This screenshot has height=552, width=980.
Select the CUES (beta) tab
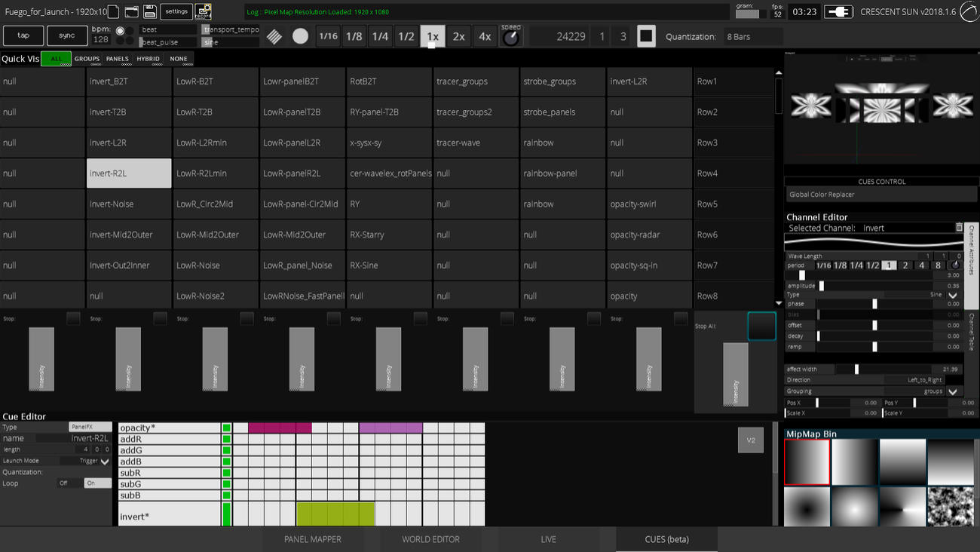[x=666, y=539]
